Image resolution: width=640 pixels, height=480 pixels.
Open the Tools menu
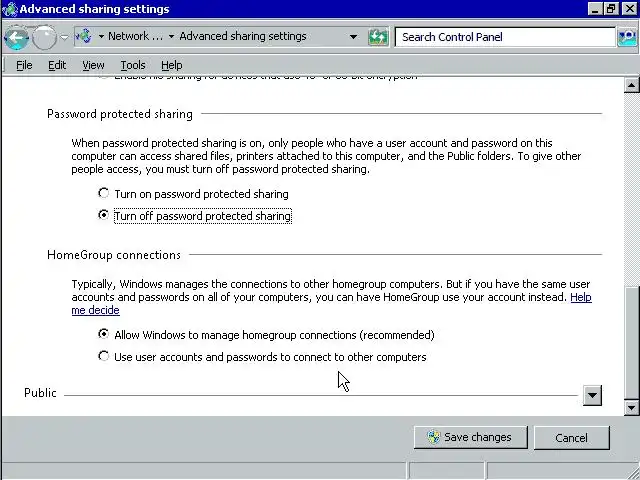pos(133,65)
